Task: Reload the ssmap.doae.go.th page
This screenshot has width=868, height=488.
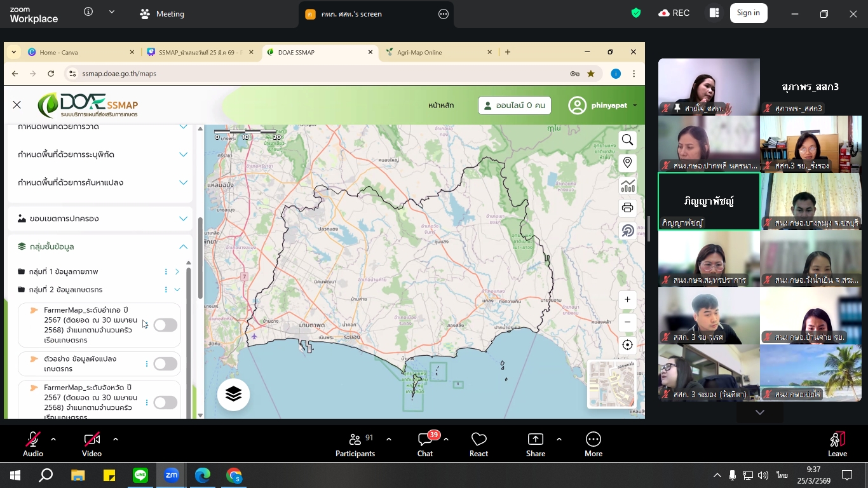Action: (51, 74)
